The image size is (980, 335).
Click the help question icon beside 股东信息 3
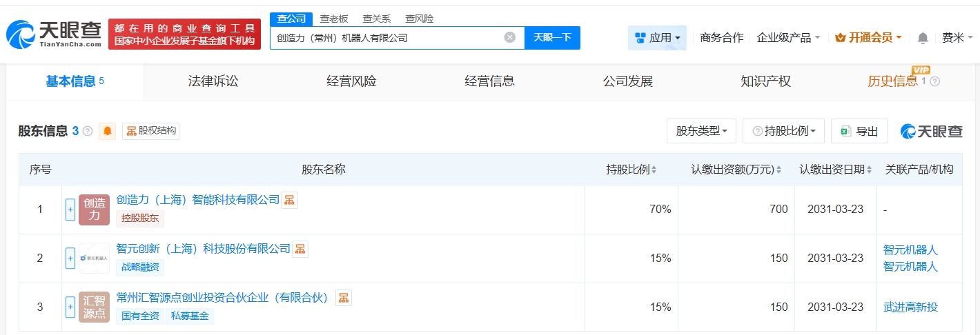pyautogui.click(x=88, y=131)
